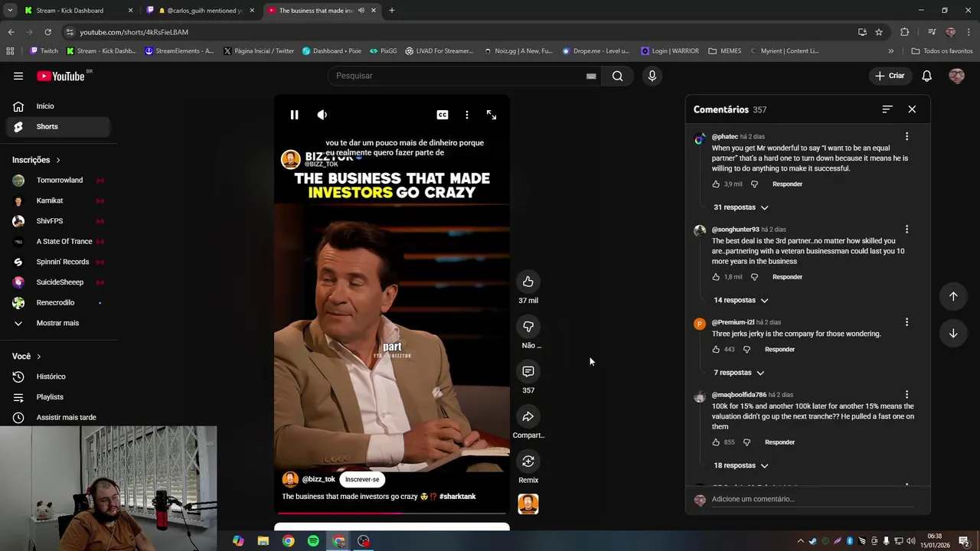Select Shorts in the sidebar
Image resolution: width=980 pixels, height=551 pixels.
tap(58, 126)
